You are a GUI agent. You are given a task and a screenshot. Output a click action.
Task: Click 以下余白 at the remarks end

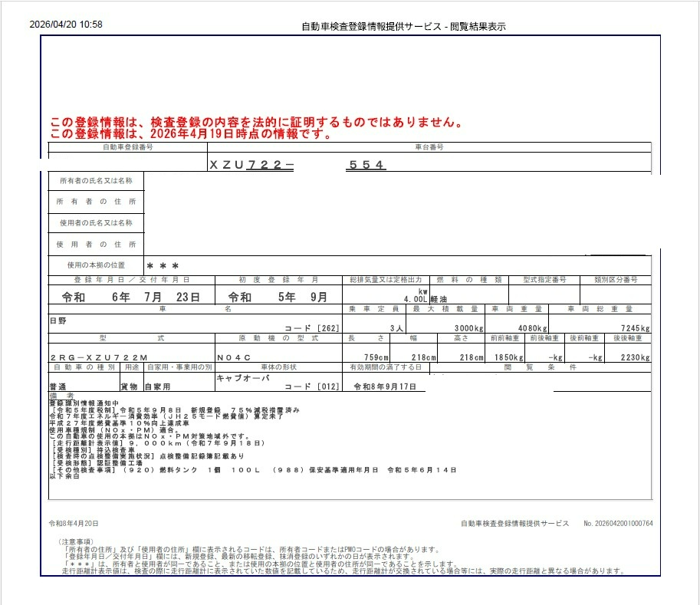(x=64, y=476)
